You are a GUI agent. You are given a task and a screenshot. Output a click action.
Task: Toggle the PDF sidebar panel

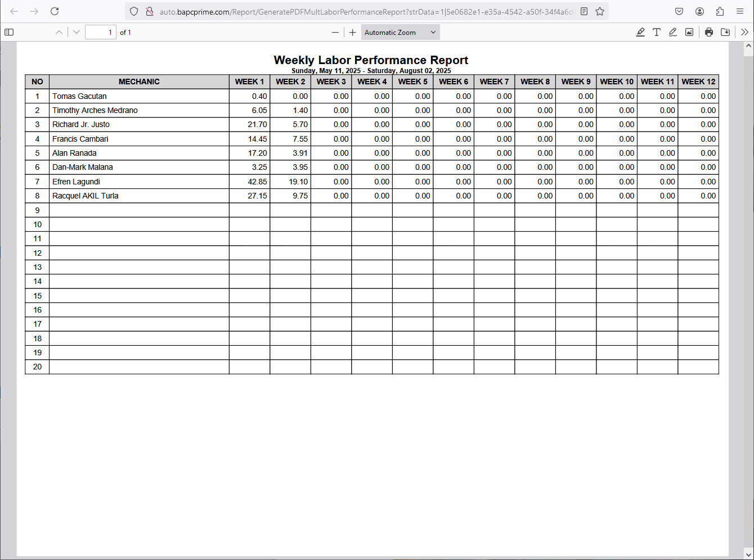click(9, 33)
